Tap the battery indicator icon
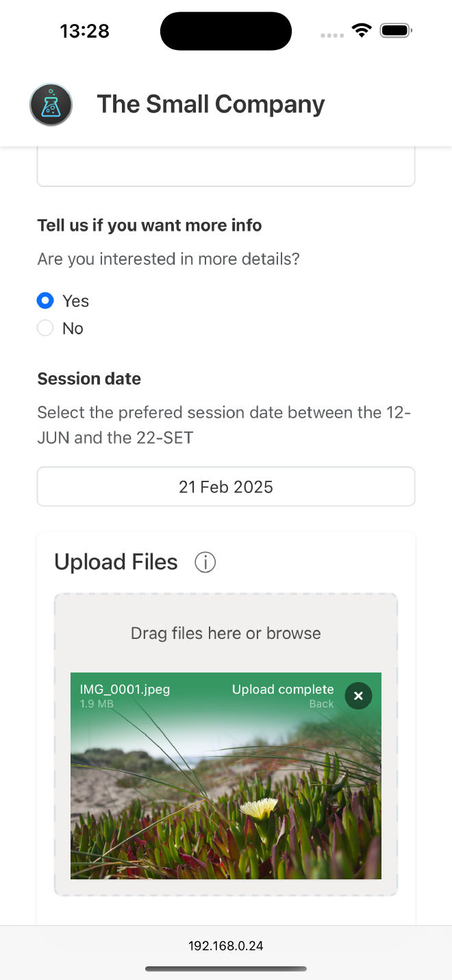The height and width of the screenshot is (980, 452). [x=396, y=31]
